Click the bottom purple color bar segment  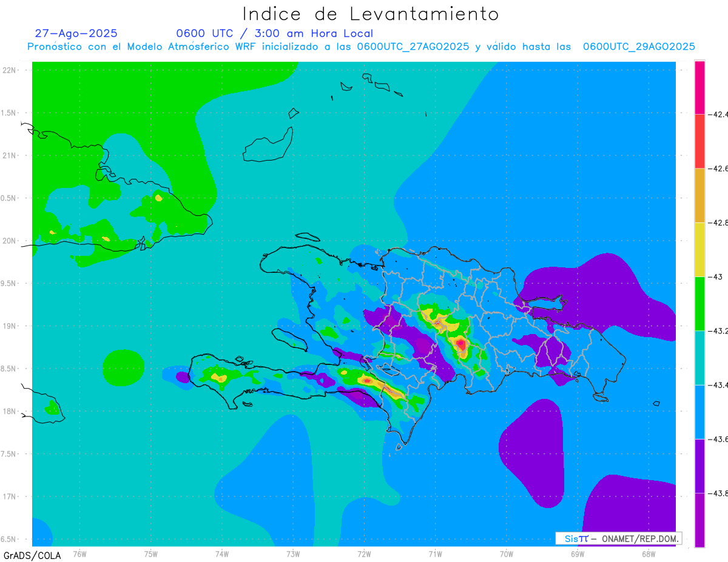(x=699, y=520)
